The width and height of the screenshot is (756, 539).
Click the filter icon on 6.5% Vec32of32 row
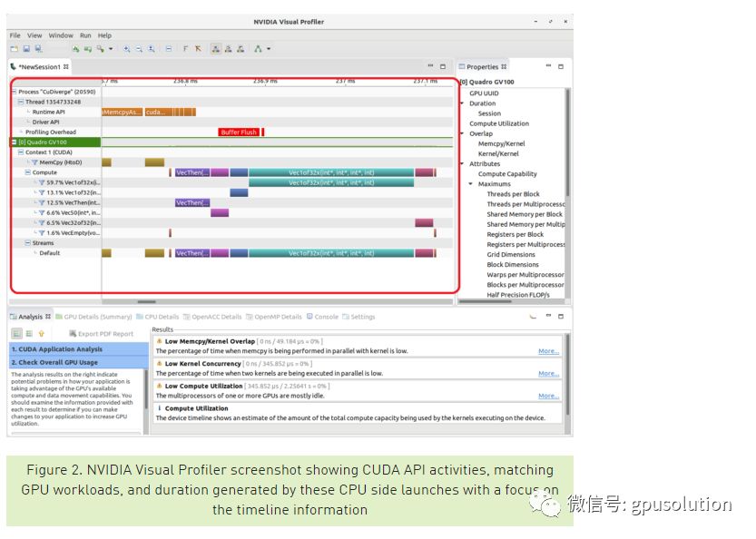point(42,222)
